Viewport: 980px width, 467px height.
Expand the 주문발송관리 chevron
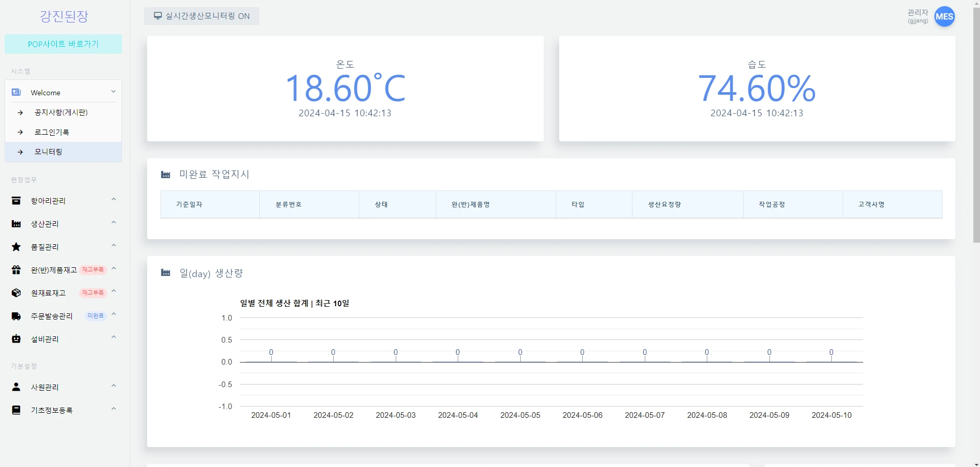pyautogui.click(x=114, y=314)
